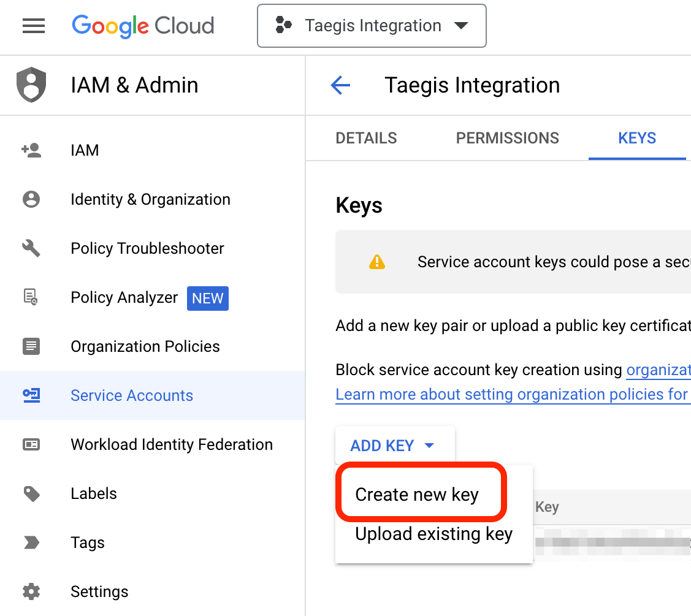Click the IAM & Admin shield icon

click(31, 85)
